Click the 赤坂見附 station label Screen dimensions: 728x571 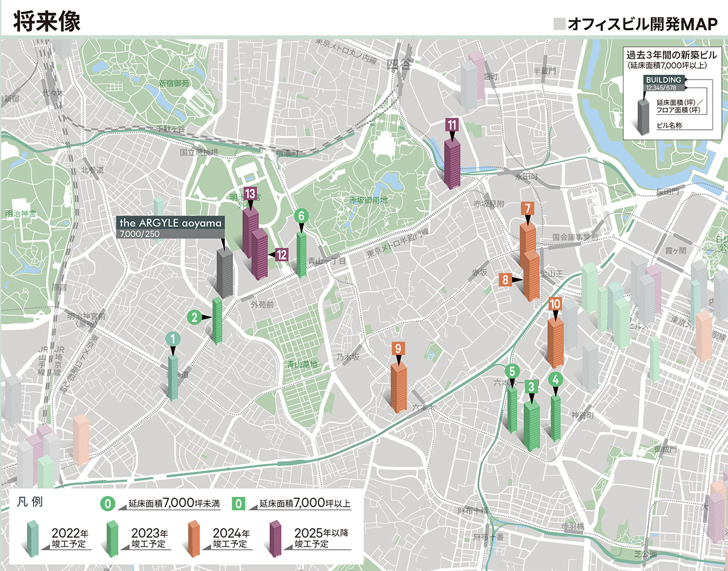489,204
